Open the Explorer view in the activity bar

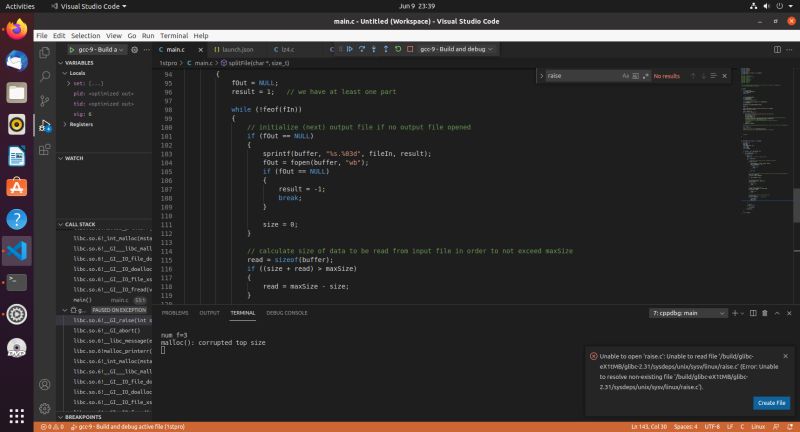[x=45, y=52]
